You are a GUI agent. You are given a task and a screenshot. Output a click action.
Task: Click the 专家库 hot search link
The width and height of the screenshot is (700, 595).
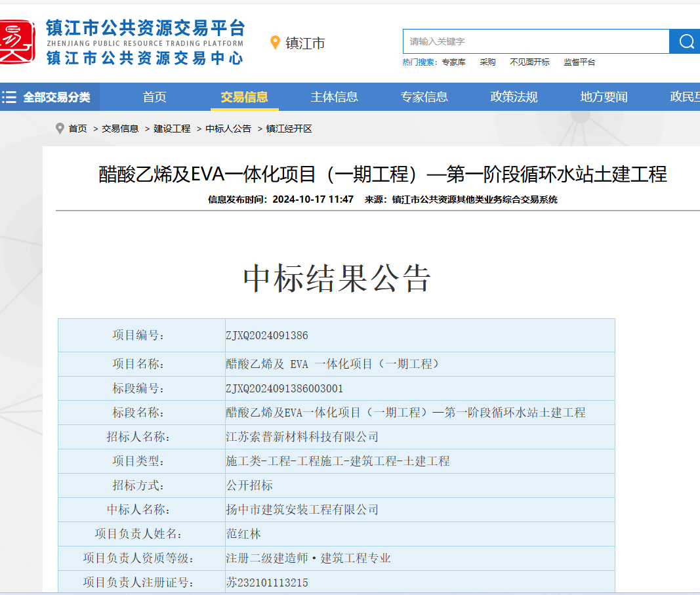click(453, 62)
